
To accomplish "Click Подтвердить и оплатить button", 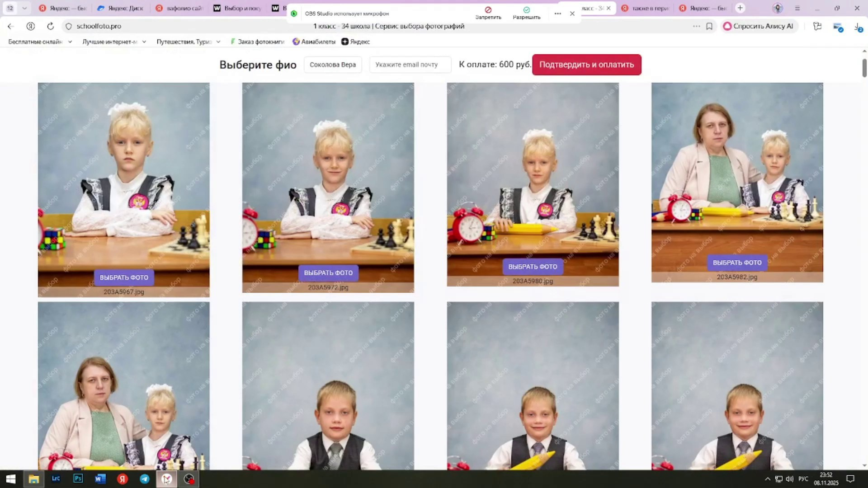I will pos(586,64).
